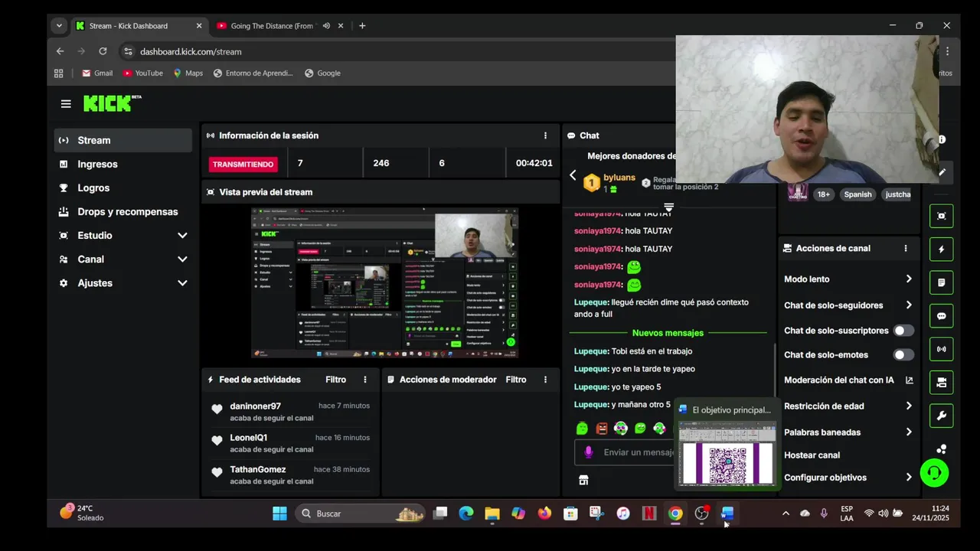Click Filtro in Acciones de moderador
The height and width of the screenshot is (551, 980).
pyautogui.click(x=516, y=380)
